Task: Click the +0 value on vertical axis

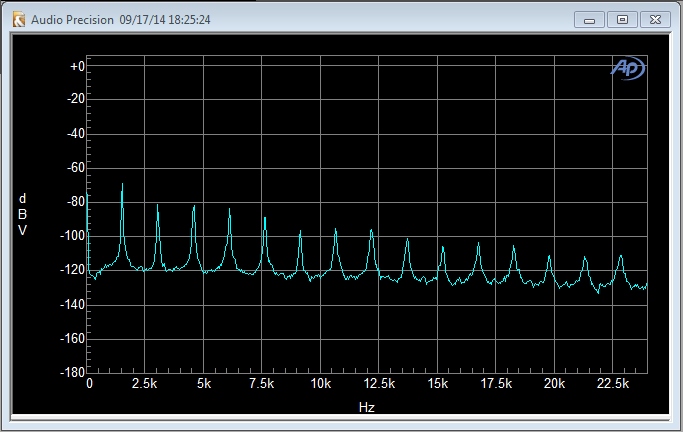Action: click(x=78, y=66)
